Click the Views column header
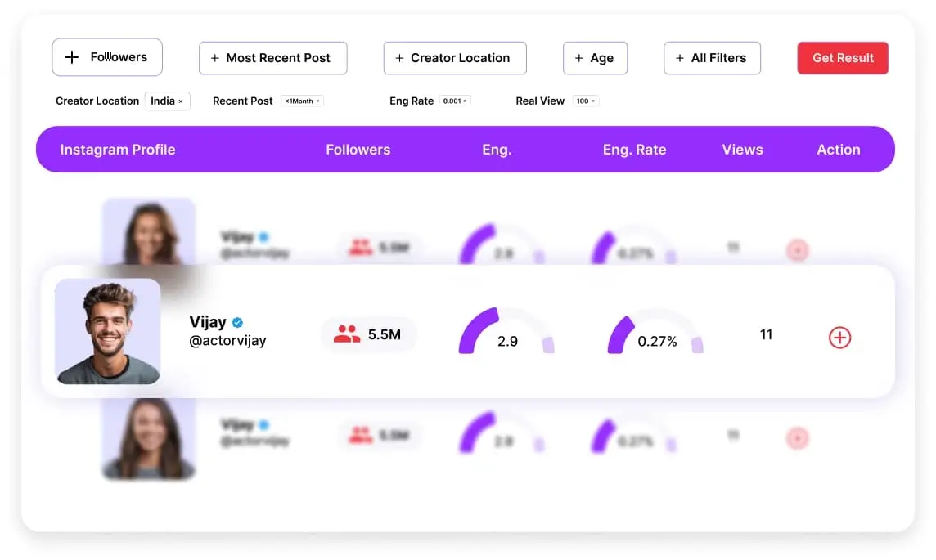Viewport: 936px width, 560px height. pos(742,150)
